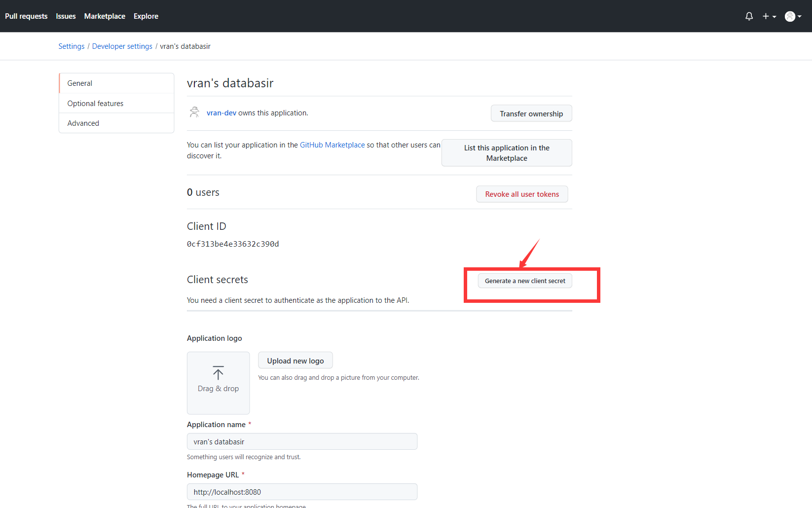Image resolution: width=812 pixels, height=508 pixels.
Task: Click the Drag & drop upload icon
Action: [218, 373]
